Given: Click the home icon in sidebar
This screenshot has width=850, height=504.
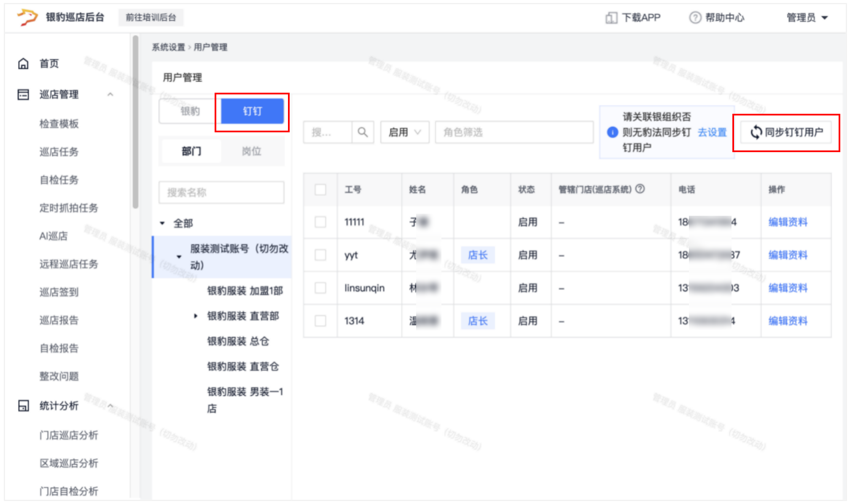Looking at the screenshot, I should [23, 64].
